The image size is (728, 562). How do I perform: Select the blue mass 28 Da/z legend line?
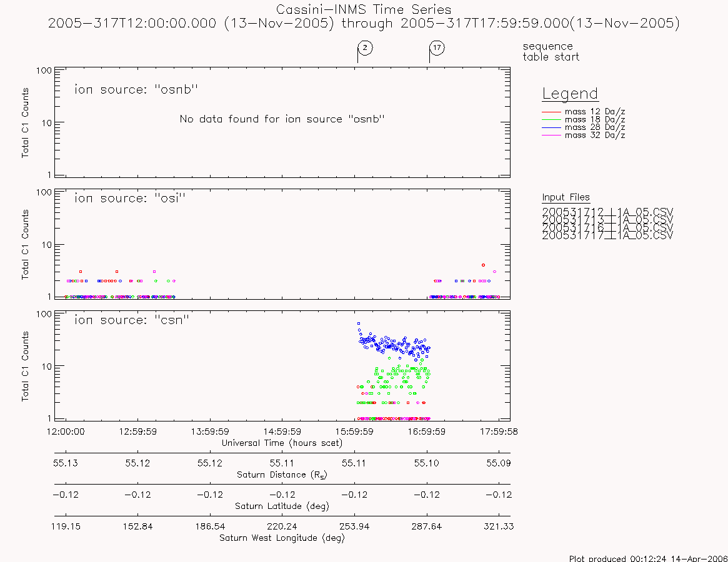(x=552, y=127)
